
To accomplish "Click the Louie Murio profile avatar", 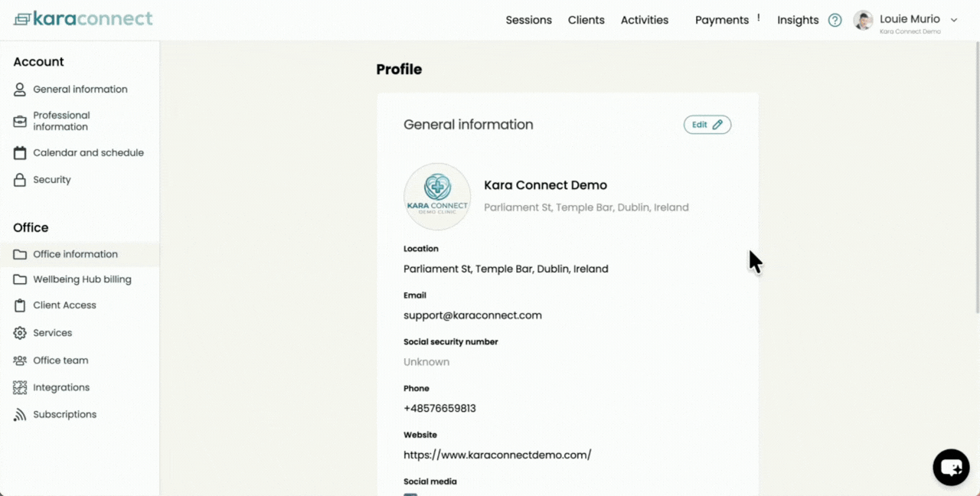I will 864,21.
